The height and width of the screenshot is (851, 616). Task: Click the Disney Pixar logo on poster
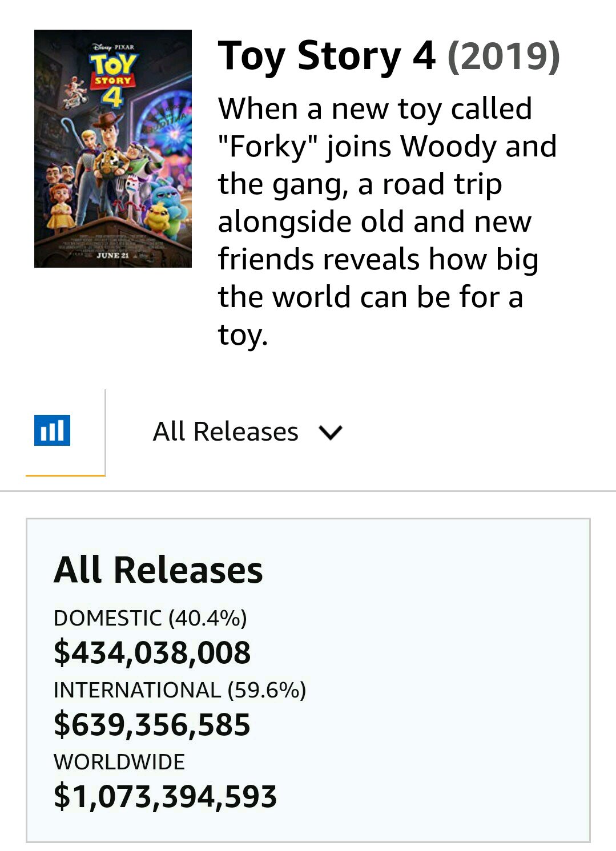(113, 47)
